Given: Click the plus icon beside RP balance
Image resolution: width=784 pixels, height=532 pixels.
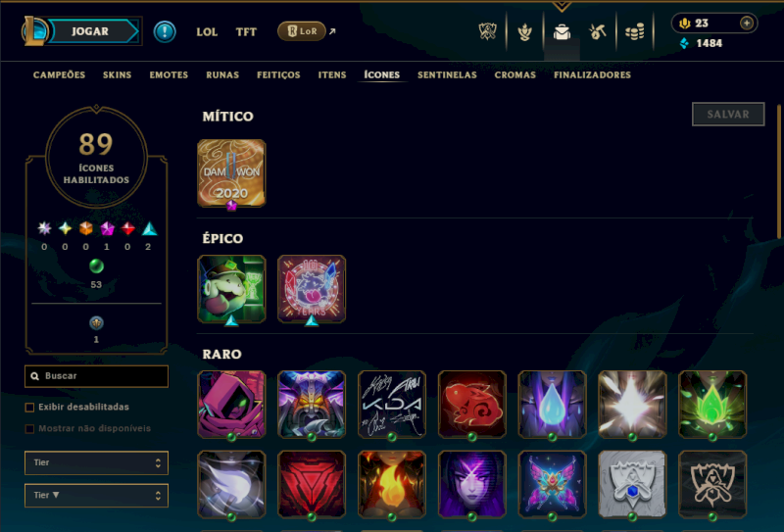Looking at the screenshot, I should point(747,23).
